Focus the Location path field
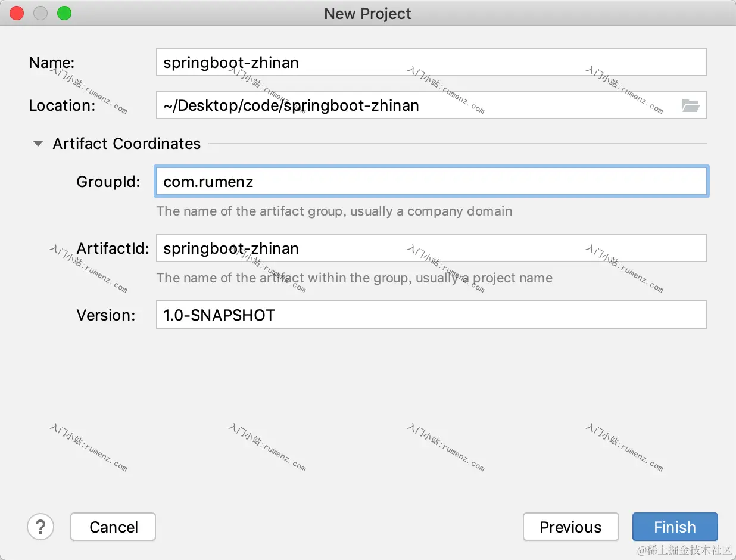The height and width of the screenshot is (560, 736). 431,105
